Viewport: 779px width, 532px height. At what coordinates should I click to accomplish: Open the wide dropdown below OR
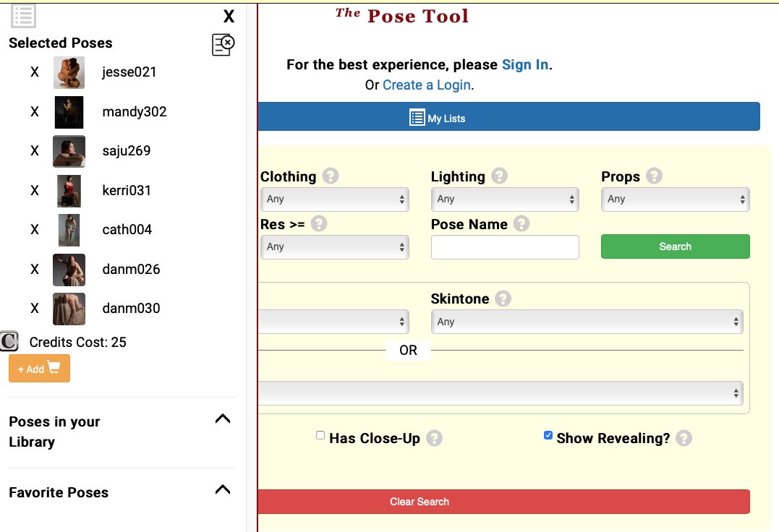pos(501,393)
